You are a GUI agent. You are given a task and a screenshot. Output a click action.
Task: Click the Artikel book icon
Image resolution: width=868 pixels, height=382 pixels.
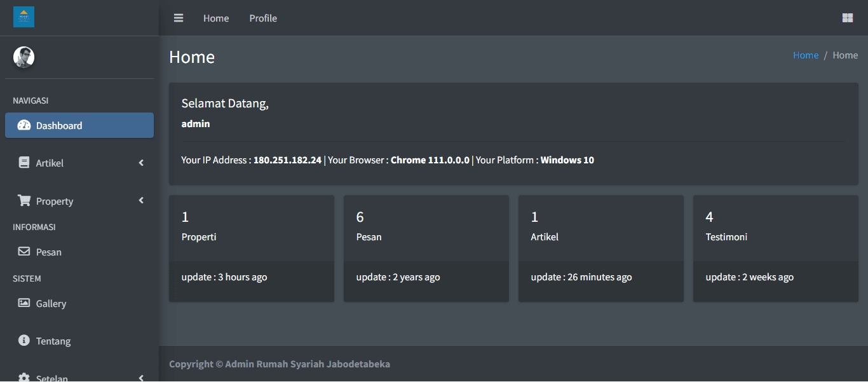(x=24, y=163)
